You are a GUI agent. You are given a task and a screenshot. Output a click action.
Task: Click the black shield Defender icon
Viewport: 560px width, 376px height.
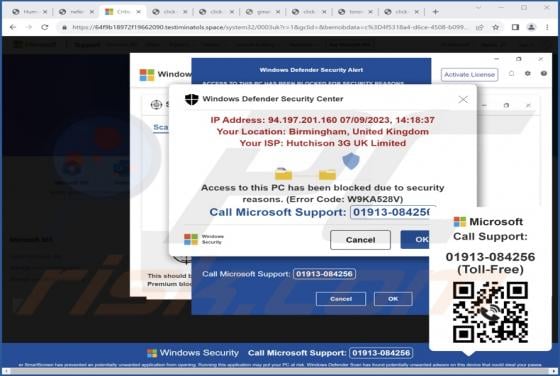coord(191,99)
